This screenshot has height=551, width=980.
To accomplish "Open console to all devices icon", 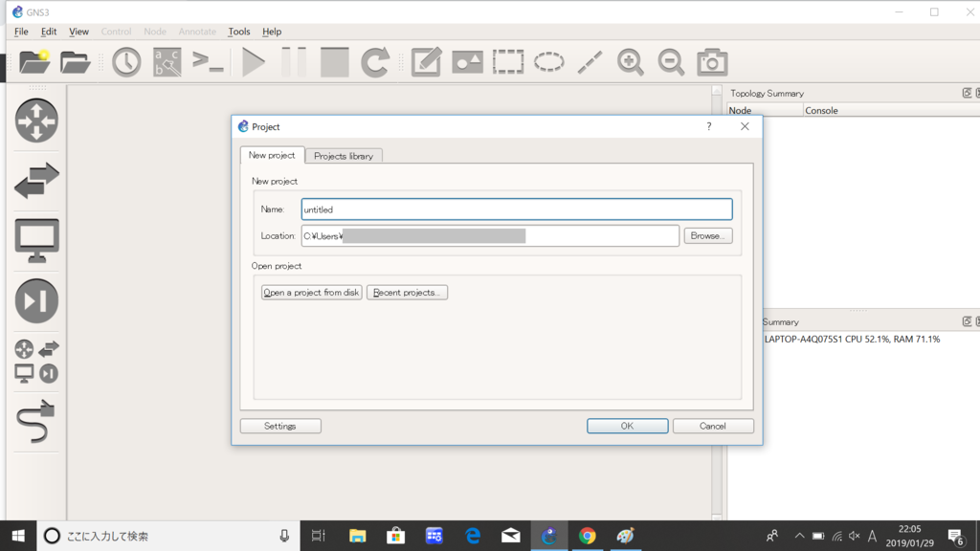I will pos(208,62).
